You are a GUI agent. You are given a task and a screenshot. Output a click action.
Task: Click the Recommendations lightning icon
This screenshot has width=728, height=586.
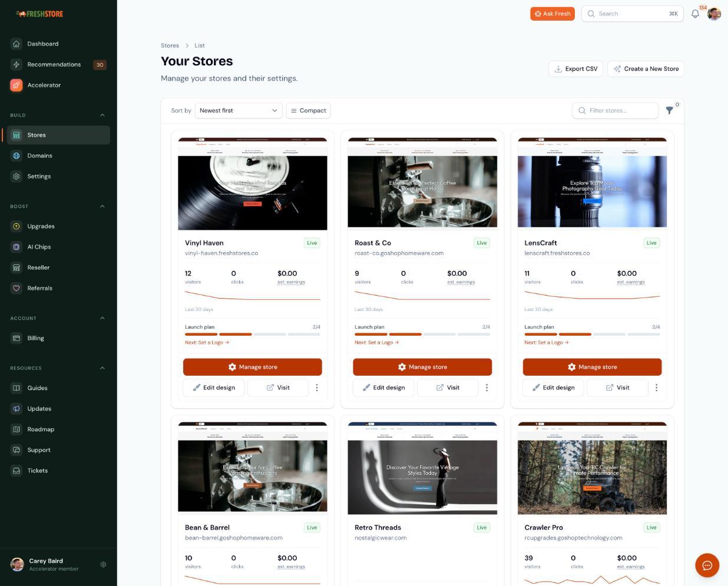click(16, 64)
